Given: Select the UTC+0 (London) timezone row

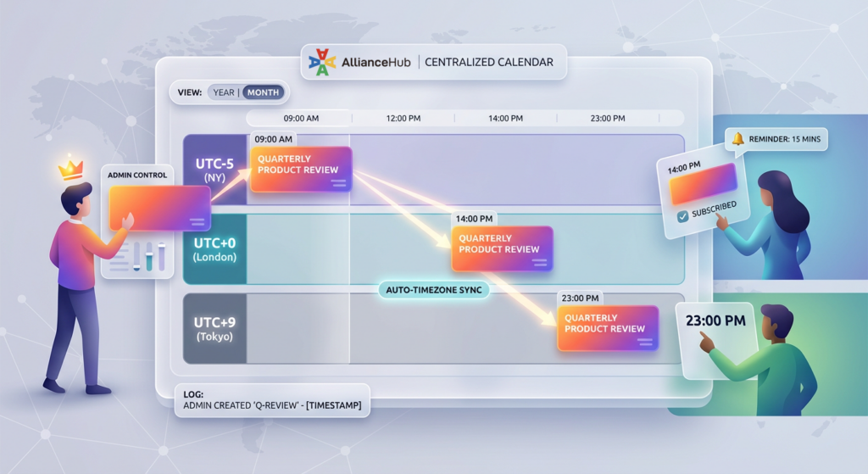Looking at the screenshot, I should tap(214, 249).
